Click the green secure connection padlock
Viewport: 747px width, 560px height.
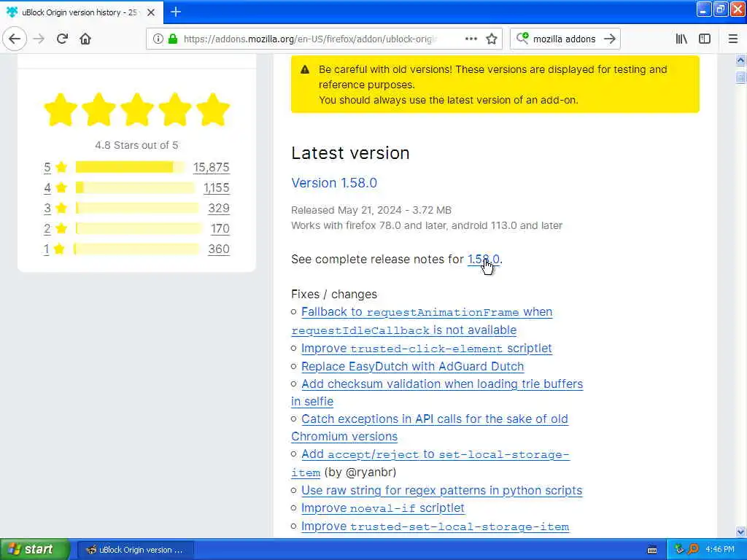click(172, 39)
